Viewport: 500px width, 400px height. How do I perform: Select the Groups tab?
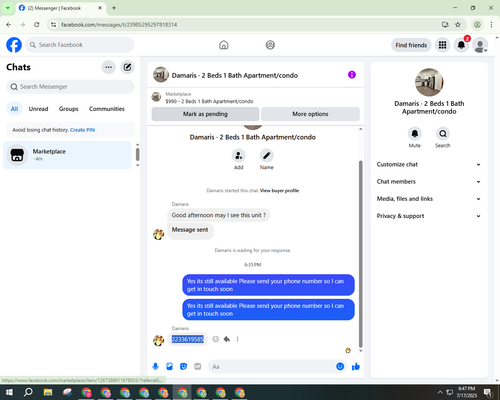click(68, 109)
